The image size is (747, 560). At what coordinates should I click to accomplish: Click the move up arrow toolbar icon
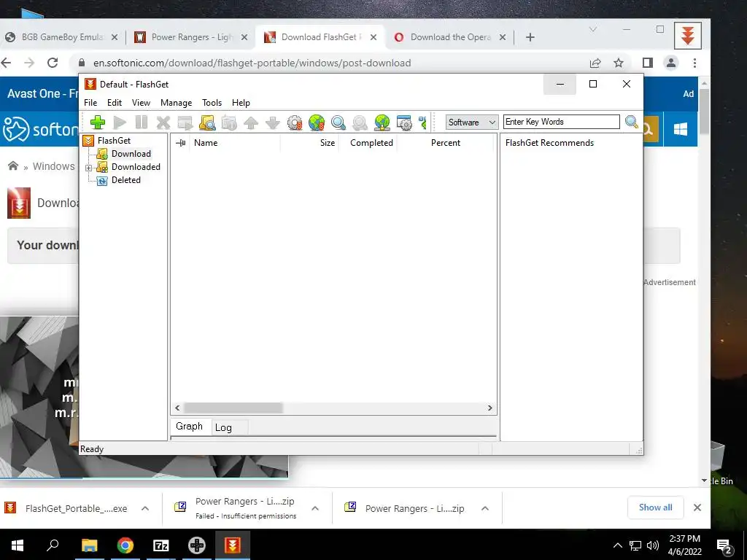pos(251,122)
